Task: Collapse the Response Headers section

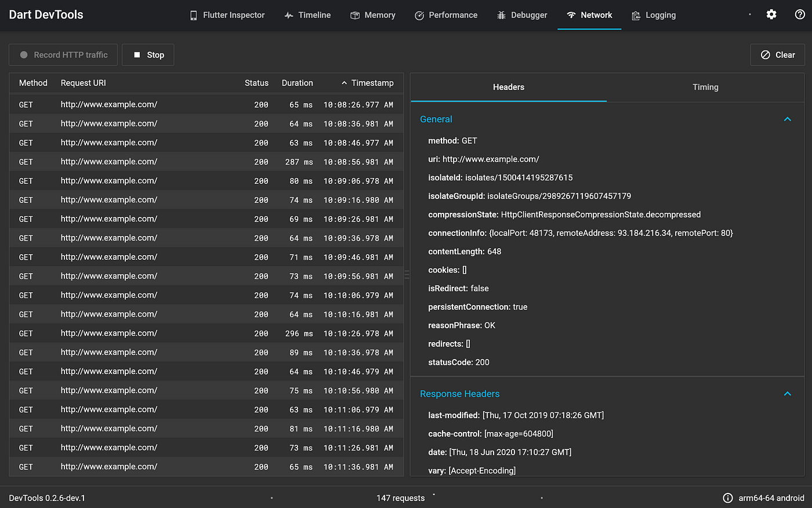Action: (788, 394)
